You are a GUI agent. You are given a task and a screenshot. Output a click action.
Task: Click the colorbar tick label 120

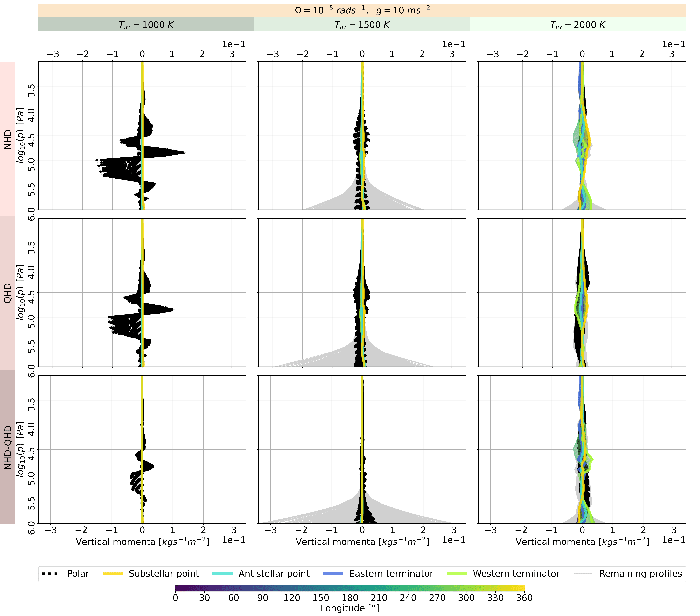[292, 598]
